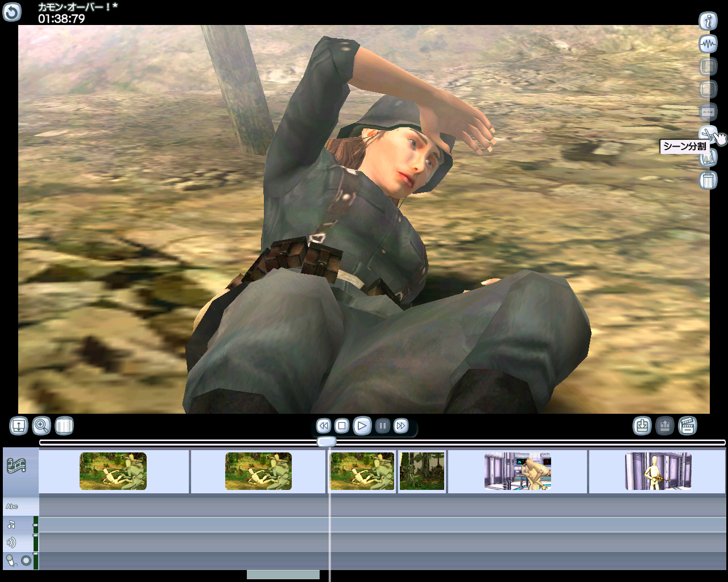This screenshot has height=582, width=728.
Task: Open the info panel icon
Action: 708,21
